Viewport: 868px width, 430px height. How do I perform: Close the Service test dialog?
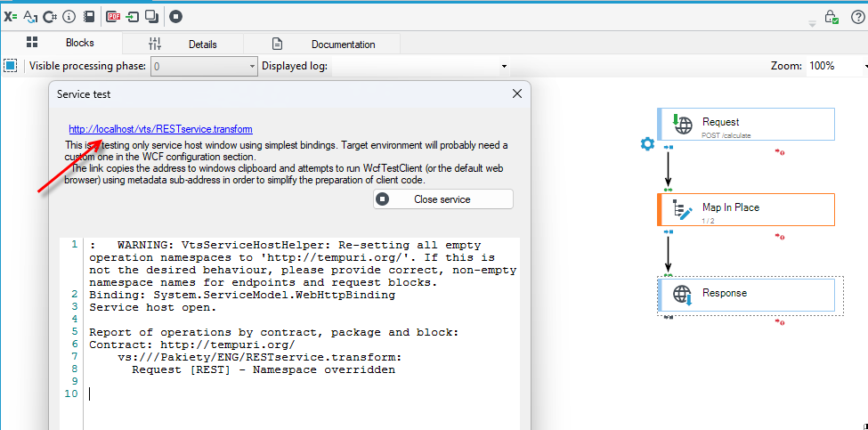517,94
